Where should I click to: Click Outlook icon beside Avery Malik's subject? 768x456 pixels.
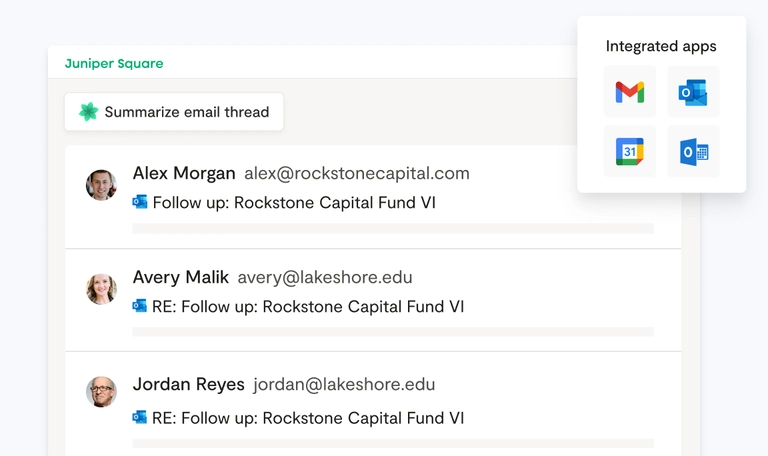click(140, 306)
